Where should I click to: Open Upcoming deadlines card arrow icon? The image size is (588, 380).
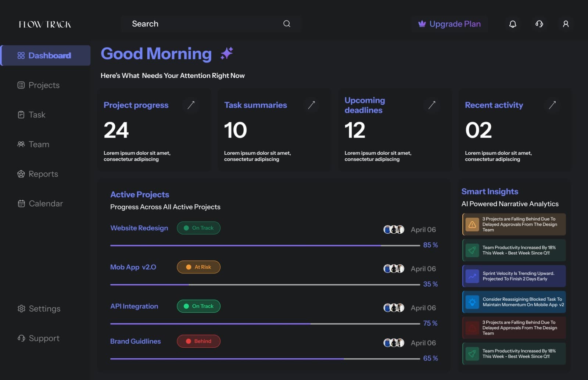(432, 105)
